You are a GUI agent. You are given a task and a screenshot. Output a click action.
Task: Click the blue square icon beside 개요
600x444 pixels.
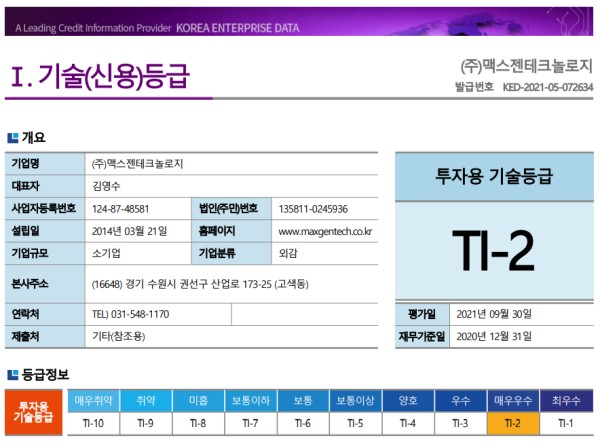tap(13, 138)
